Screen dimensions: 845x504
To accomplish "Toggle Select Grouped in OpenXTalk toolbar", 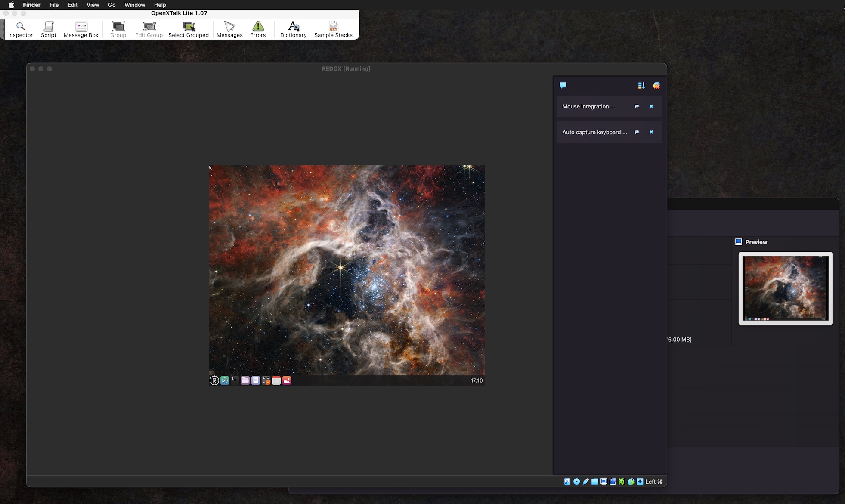I will click(x=189, y=29).
